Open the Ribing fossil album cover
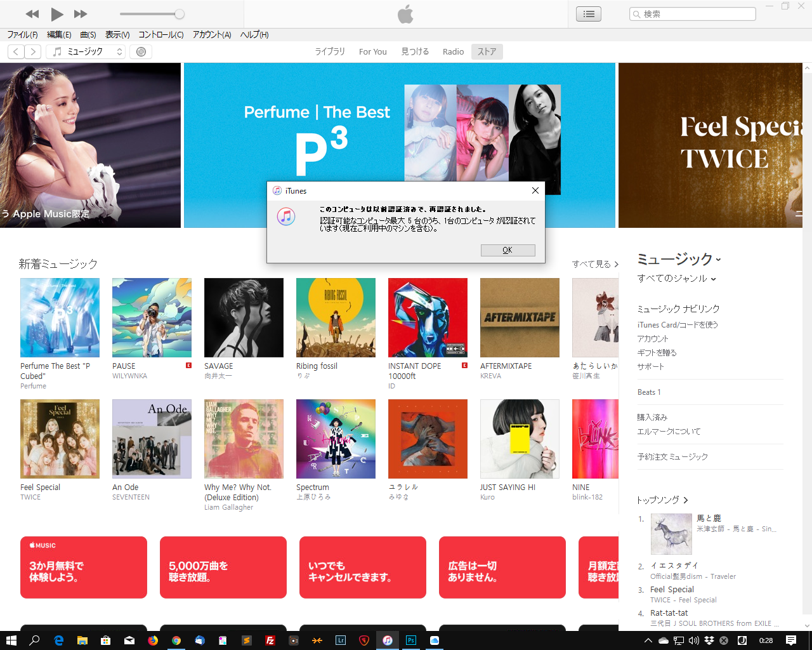 coord(336,317)
